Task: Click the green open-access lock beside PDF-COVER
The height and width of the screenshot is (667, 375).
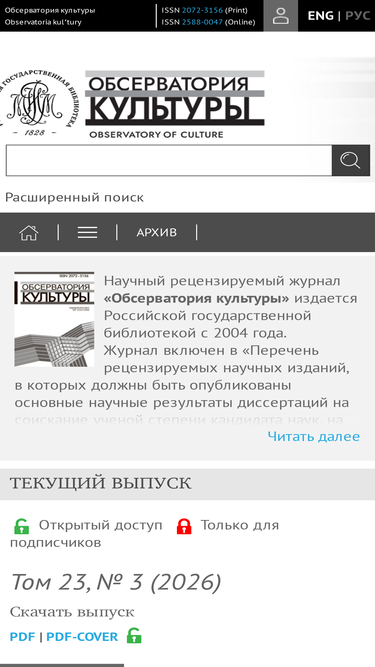Action: pos(134,636)
